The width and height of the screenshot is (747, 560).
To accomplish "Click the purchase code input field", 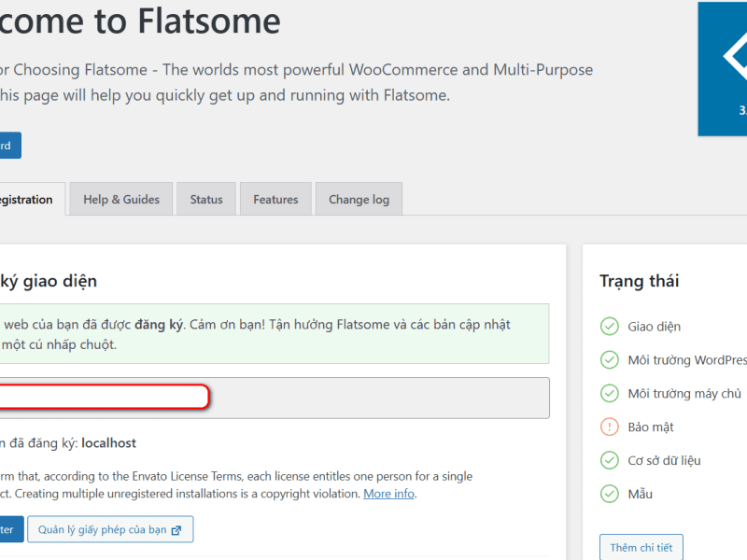I will click(275, 399).
